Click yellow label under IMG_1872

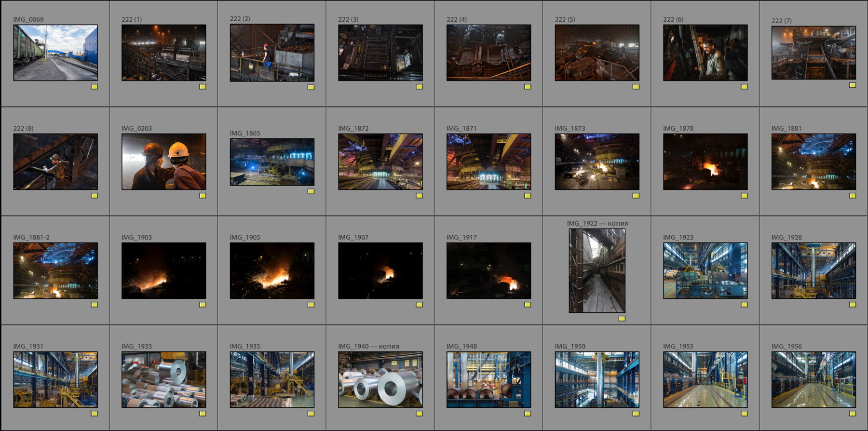point(420,196)
